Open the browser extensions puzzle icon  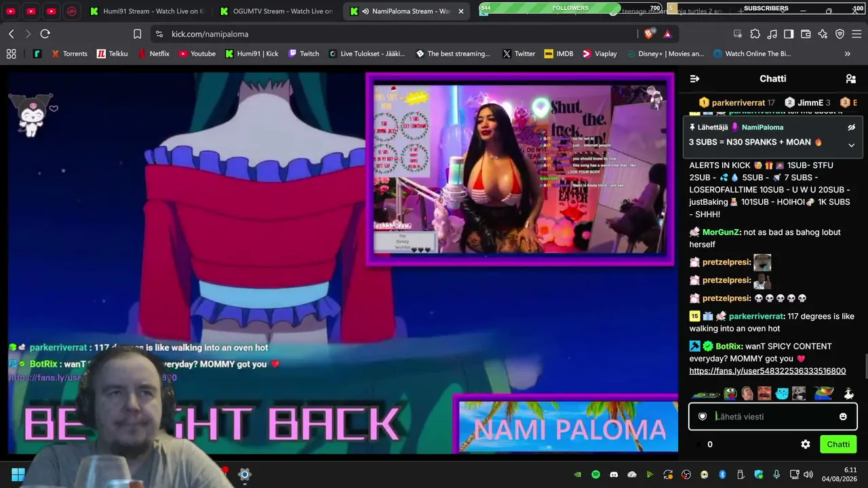[x=755, y=34]
